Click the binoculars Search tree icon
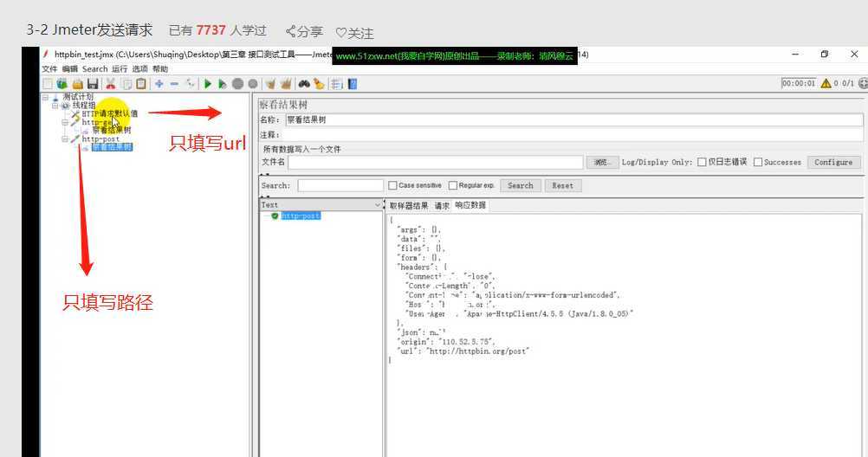This screenshot has height=457, width=868. (304, 84)
